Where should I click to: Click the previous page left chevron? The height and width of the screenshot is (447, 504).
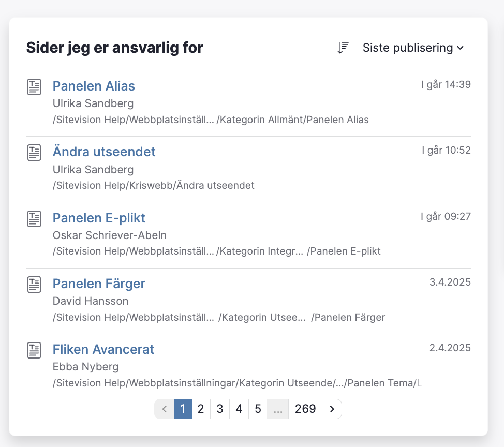[164, 409]
